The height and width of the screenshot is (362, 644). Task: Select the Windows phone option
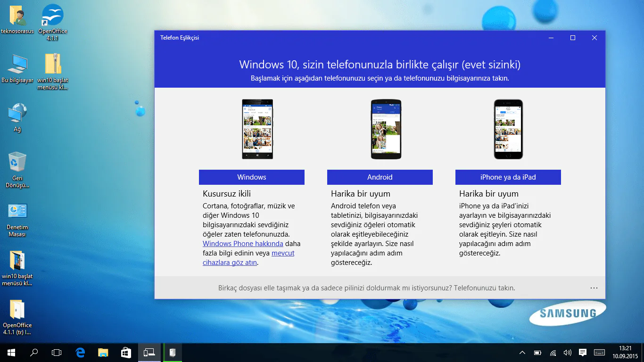click(253, 177)
